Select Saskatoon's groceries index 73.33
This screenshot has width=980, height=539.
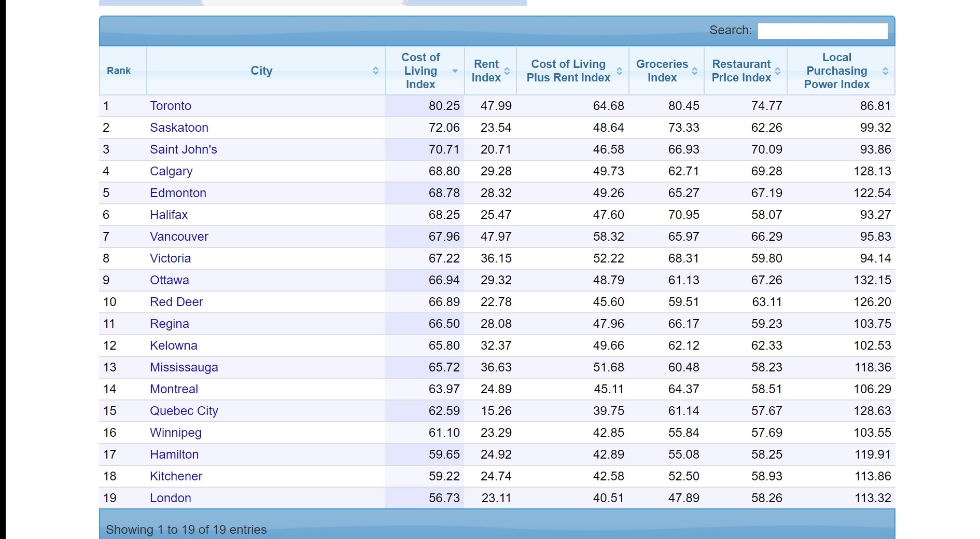(684, 128)
